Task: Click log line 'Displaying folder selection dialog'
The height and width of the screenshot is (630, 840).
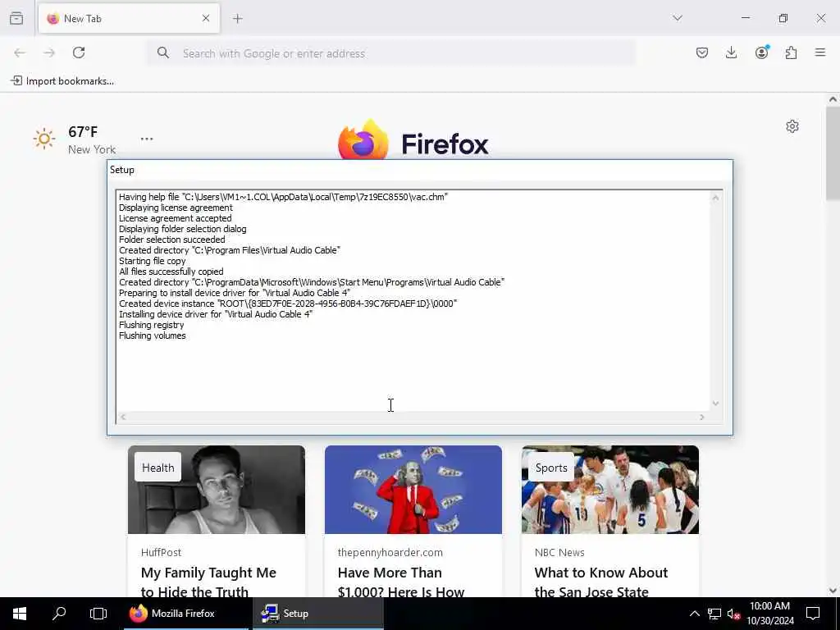Action: (x=183, y=229)
